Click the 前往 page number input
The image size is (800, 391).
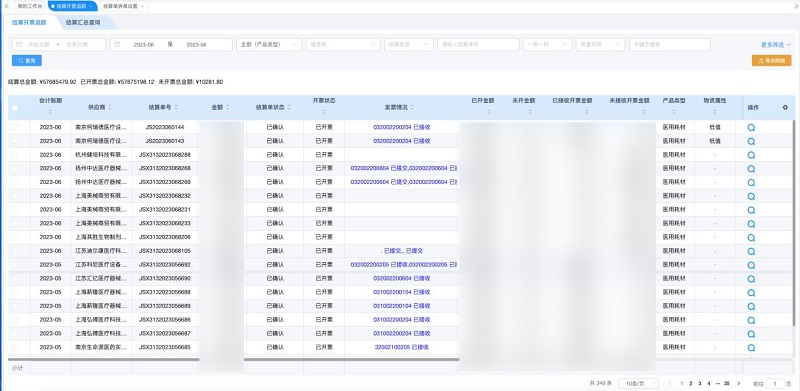775,383
